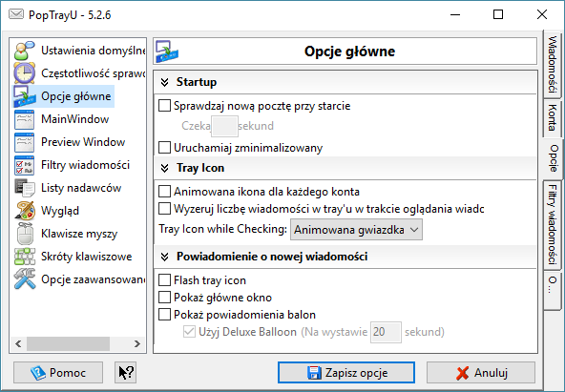Open Ustawienia domyślne user icon
Screen dimensions: 565x392
[x=24, y=51]
